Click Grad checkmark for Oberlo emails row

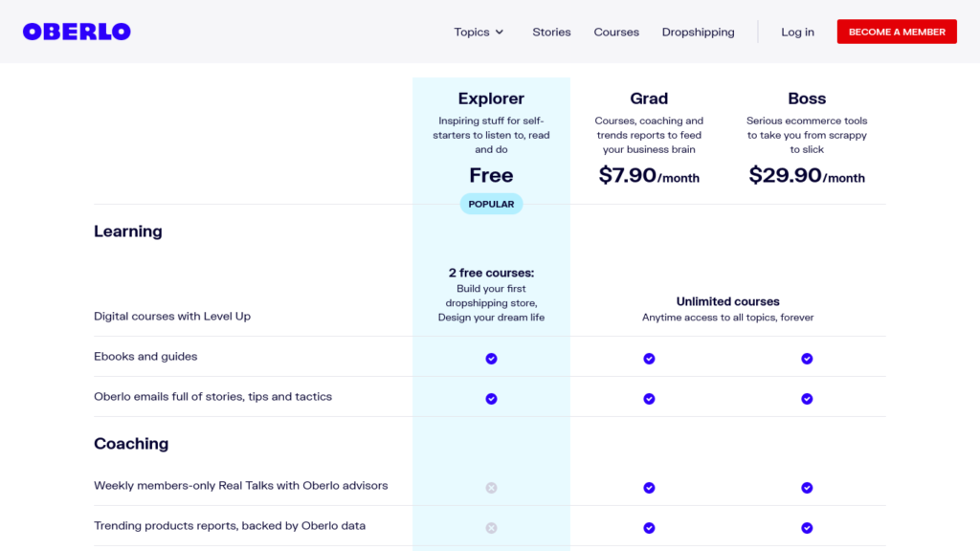coord(650,399)
